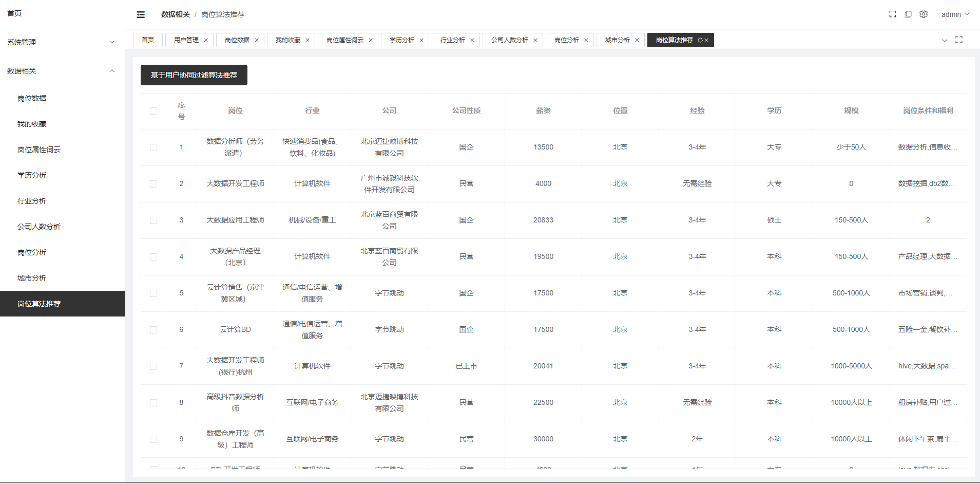The height and width of the screenshot is (484, 980).
Task: Click the overlapping windows icon in the header
Action: point(908,14)
